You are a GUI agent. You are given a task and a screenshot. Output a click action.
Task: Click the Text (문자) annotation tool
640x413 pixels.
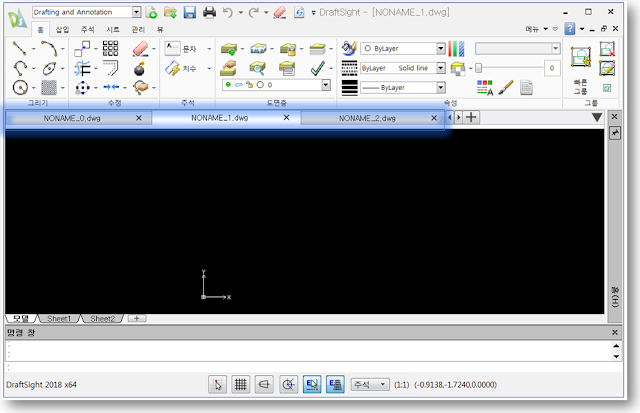point(181,49)
